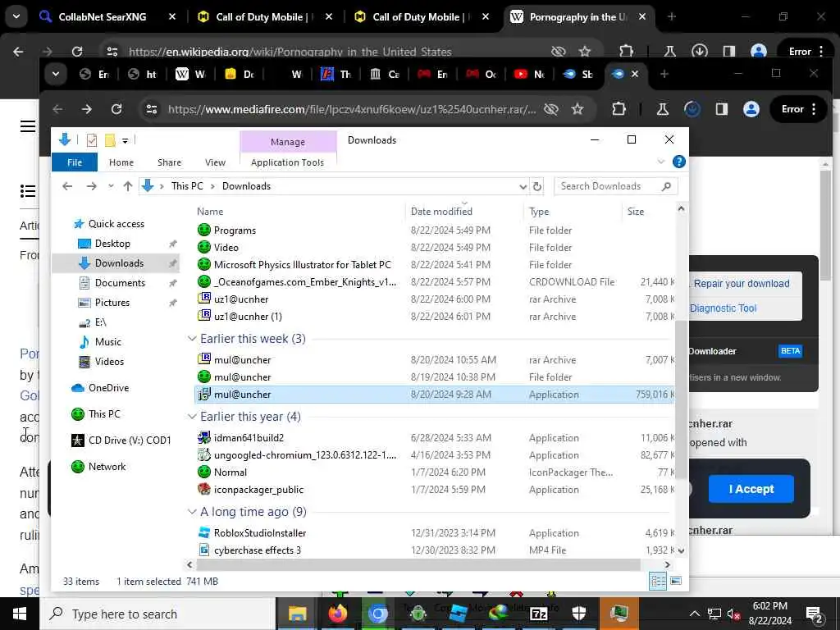
Task: Click the muted volume tray icon
Action: (x=733, y=614)
